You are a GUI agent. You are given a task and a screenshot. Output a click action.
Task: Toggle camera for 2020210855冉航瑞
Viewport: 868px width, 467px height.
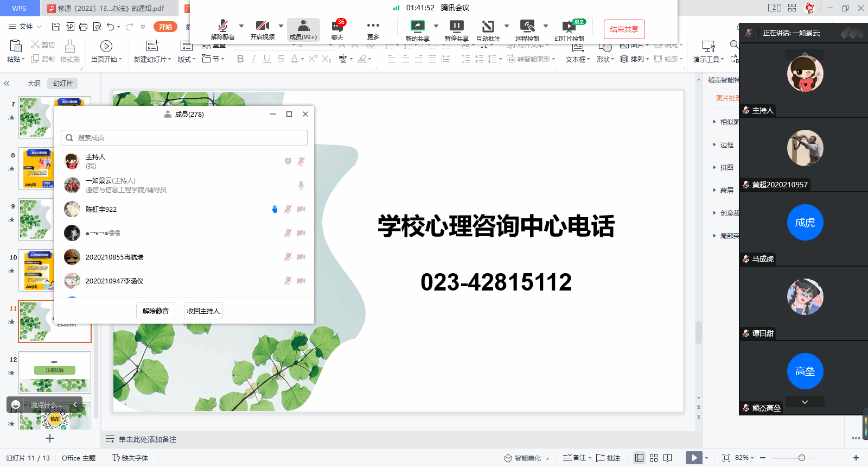point(301,257)
